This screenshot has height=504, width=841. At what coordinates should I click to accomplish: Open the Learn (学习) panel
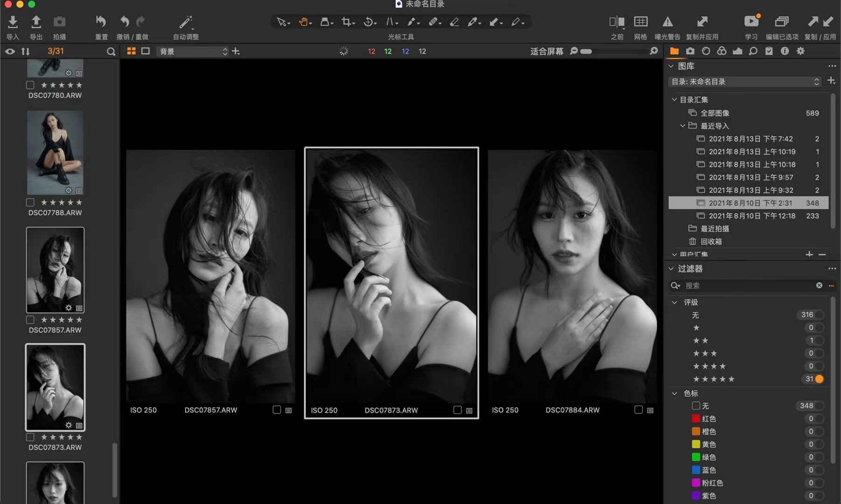(x=751, y=21)
